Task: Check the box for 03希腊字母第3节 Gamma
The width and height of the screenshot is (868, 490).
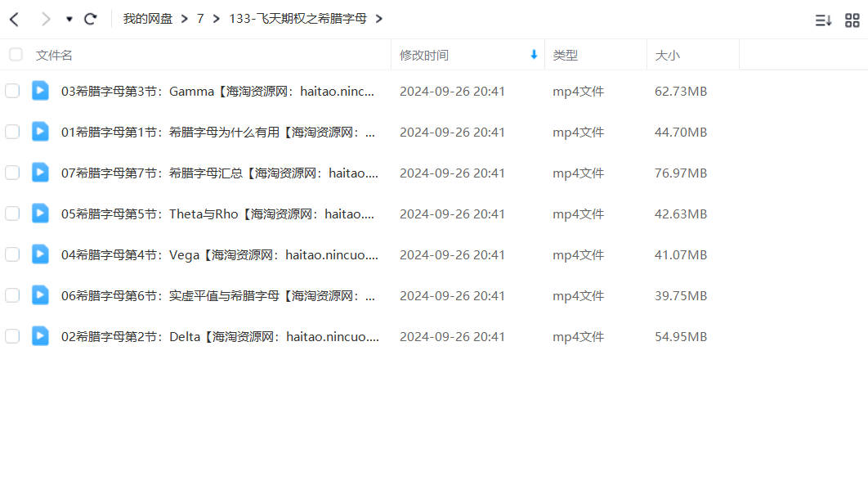Action: (12, 91)
